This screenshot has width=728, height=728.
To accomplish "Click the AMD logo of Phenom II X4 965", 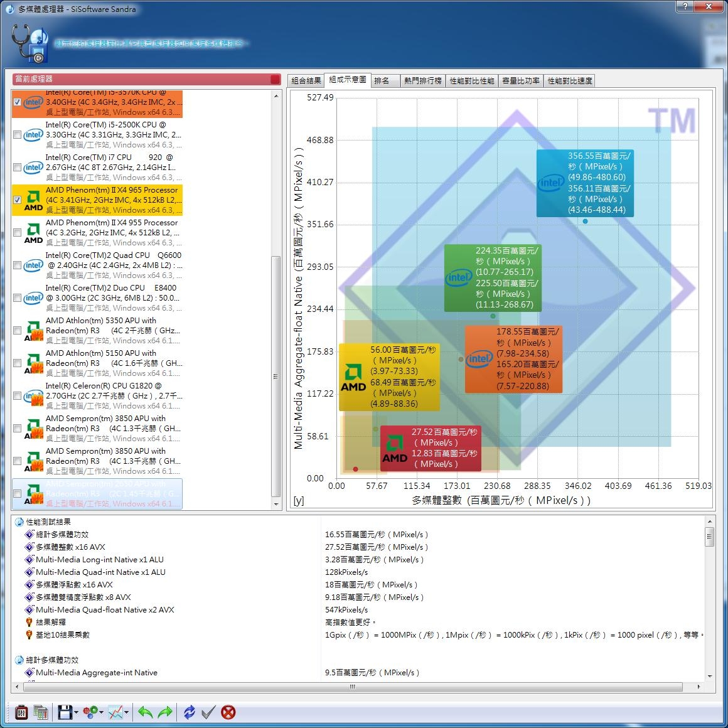I will point(33,200).
